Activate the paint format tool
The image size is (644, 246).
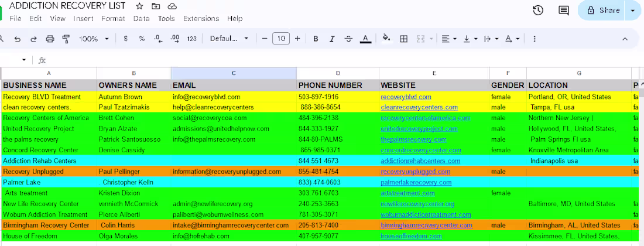[x=66, y=39]
